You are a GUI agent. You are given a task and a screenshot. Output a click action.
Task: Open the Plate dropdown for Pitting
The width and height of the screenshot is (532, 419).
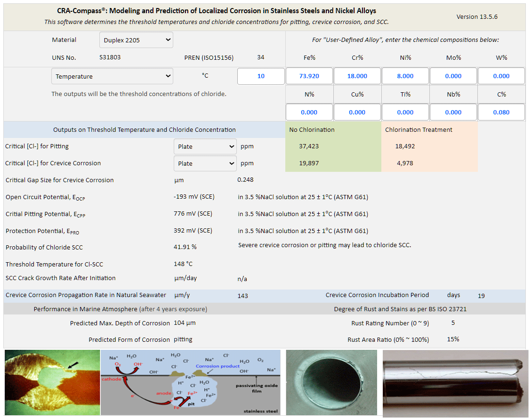(205, 146)
